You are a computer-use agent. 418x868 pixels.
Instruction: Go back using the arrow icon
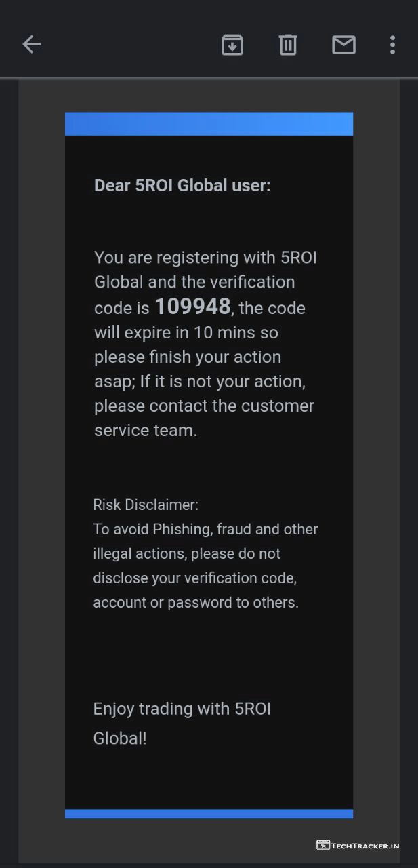(32, 45)
